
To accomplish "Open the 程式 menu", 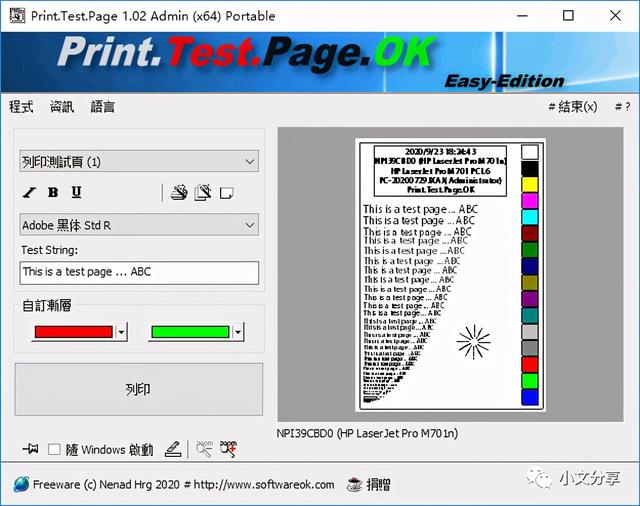I will click(x=21, y=107).
